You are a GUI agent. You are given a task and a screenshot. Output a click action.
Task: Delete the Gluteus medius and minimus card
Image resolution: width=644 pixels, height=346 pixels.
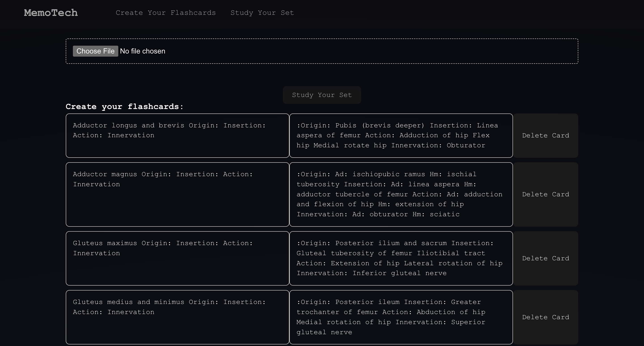(546, 317)
